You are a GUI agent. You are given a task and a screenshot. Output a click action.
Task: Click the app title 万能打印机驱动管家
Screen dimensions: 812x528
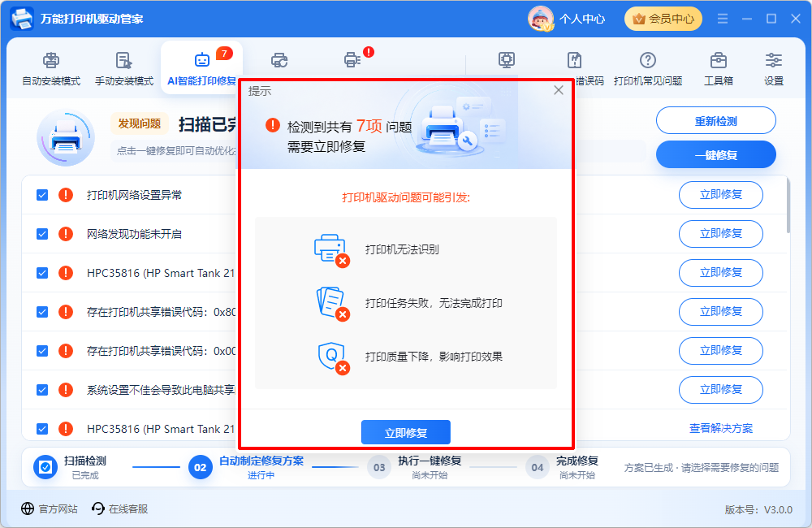coord(92,19)
